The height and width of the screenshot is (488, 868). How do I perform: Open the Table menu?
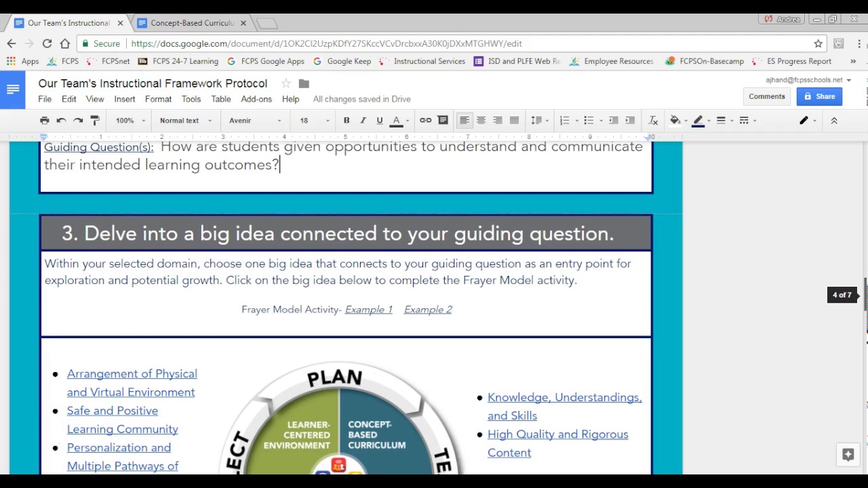click(x=221, y=99)
